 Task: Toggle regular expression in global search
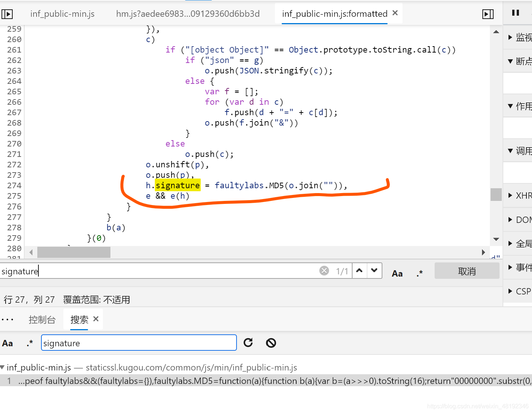coord(30,343)
